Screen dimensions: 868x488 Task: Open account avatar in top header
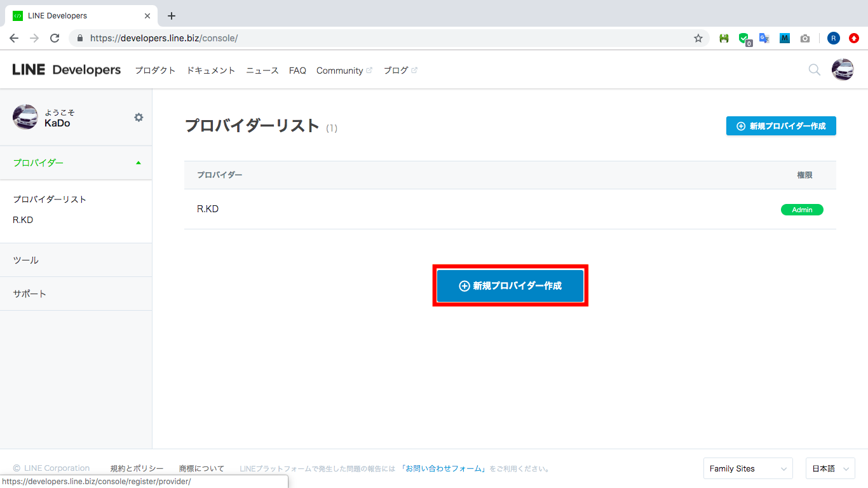tap(843, 70)
